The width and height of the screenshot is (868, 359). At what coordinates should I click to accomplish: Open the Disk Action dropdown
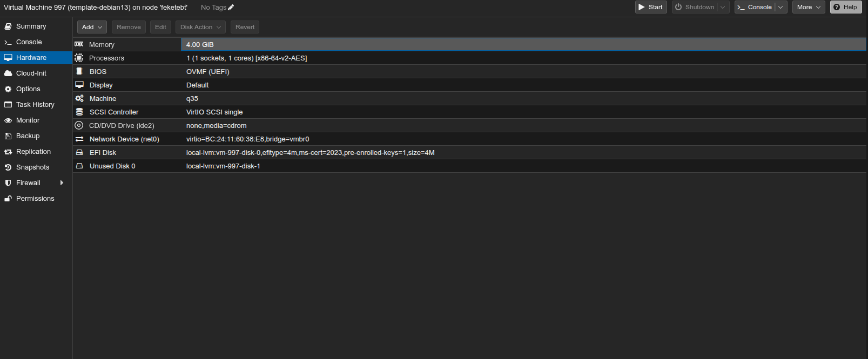pyautogui.click(x=200, y=27)
